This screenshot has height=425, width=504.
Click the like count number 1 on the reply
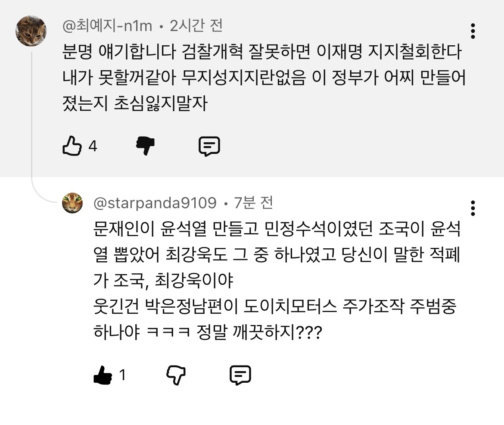(122, 375)
